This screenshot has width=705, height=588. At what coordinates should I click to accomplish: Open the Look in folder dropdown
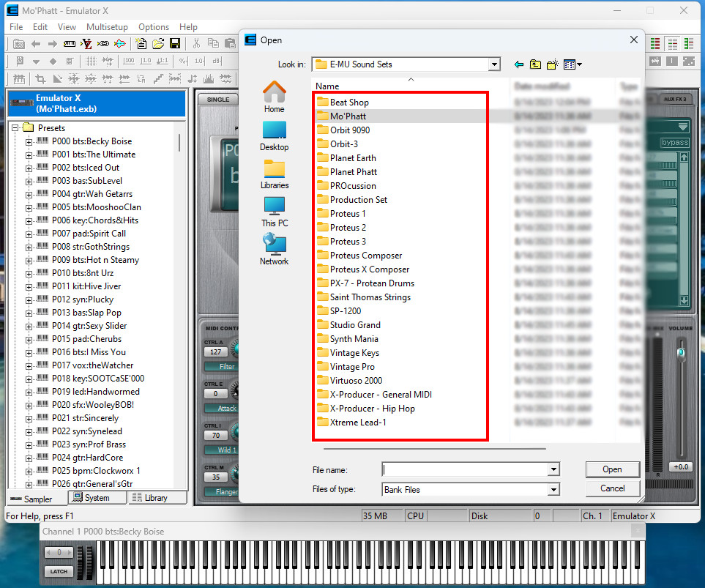pos(493,64)
